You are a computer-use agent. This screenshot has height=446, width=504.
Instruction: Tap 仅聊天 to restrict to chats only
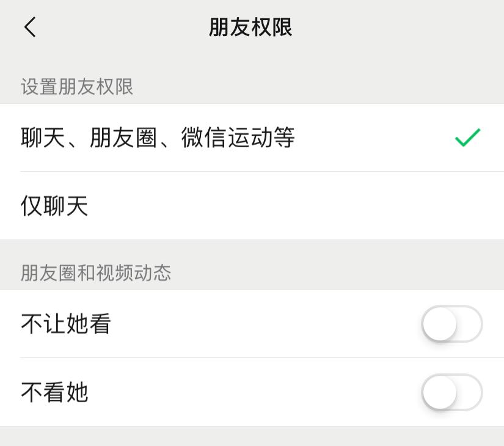54,207
